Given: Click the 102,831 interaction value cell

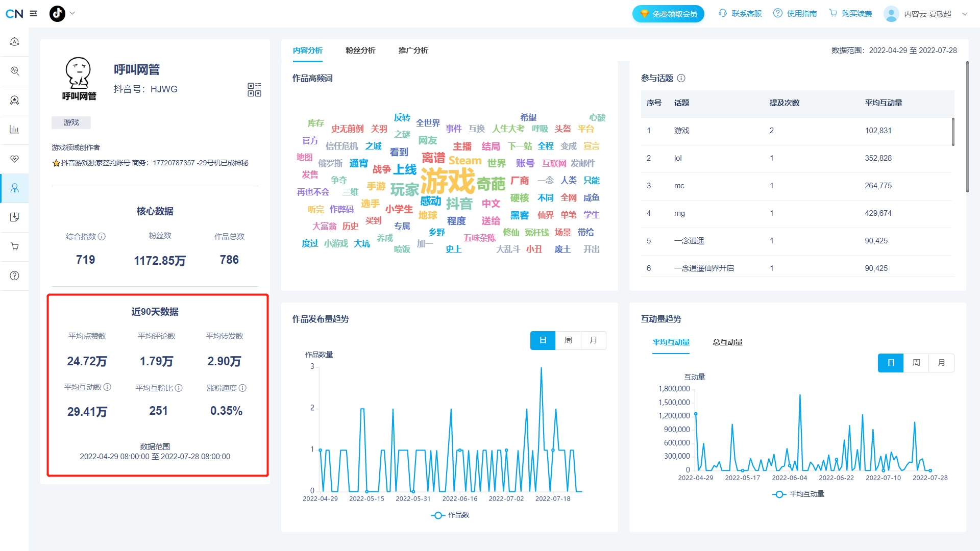Looking at the screenshot, I should click(878, 131).
